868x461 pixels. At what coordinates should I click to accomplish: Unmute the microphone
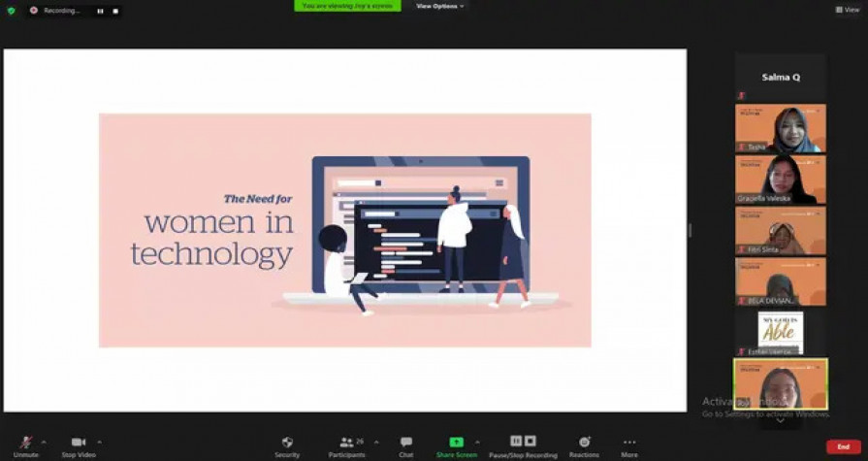point(26,444)
